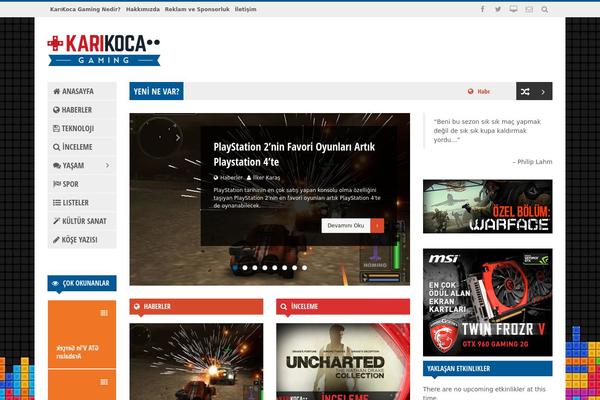Click the disk icon beside Teknoloji
This screenshot has height=400, width=600.
[56, 128]
